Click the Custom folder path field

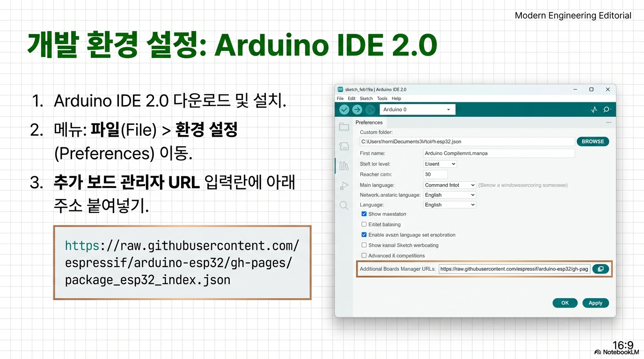467,142
